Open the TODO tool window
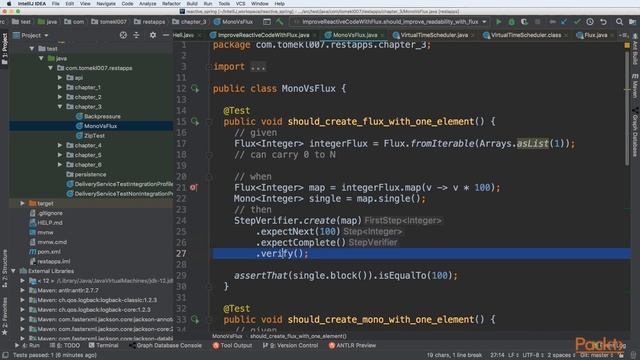Viewport: 640px width, 360px height. click(64, 346)
